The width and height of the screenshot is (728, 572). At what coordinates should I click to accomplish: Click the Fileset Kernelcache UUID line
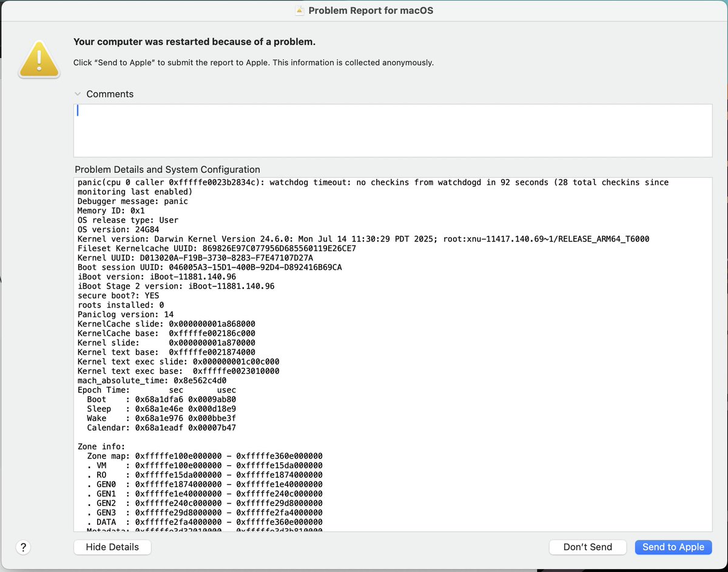point(217,248)
